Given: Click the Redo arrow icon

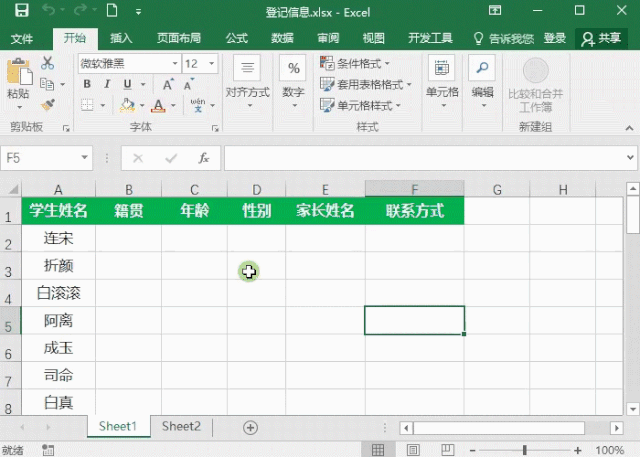Looking at the screenshot, I should tap(80, 10).
